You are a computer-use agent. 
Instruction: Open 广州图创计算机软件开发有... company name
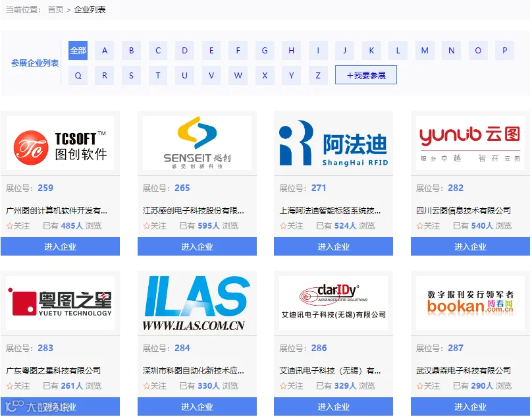click(57, 211)
